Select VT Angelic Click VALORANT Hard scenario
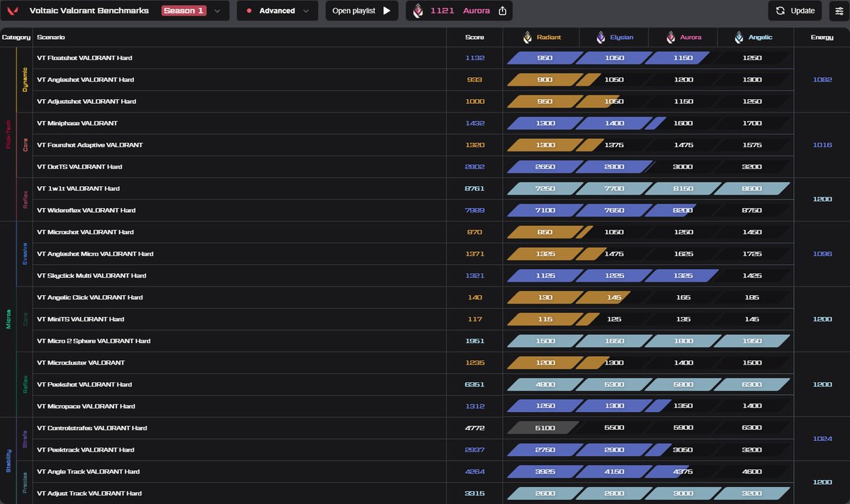Viewport: 850px width, 504px height. (90, 297)
